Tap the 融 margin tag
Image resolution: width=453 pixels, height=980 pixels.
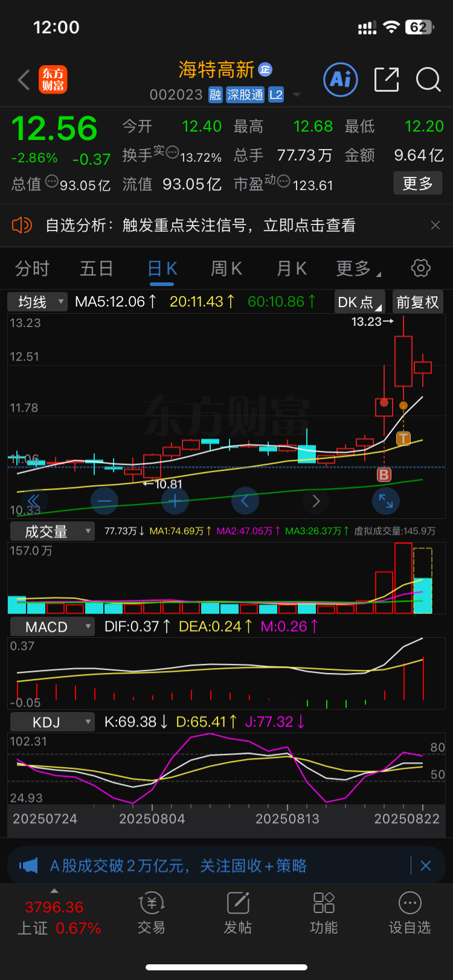[215, 95]
